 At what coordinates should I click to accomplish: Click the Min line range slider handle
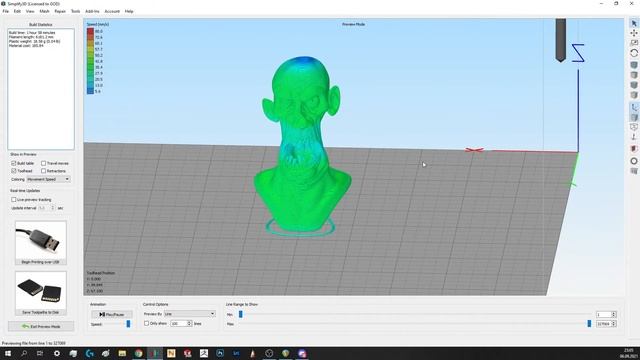tap(240, 314)
